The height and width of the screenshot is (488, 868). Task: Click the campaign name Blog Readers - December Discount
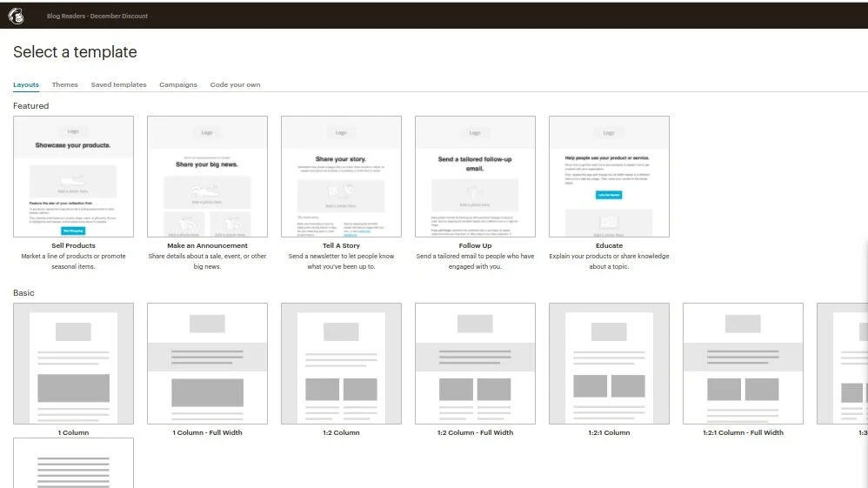click(x=97, y=16)
